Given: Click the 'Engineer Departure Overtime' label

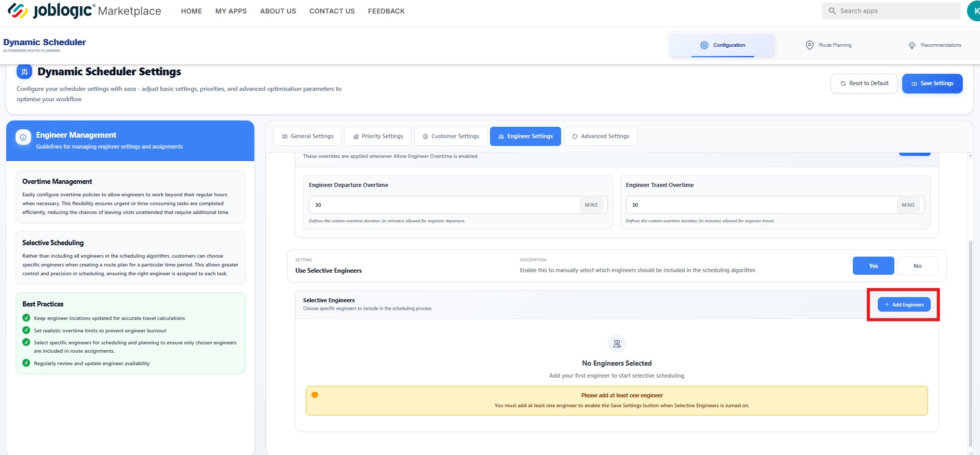Looking at the screenshot, I should pyautogui.click(x=348, y=185).
